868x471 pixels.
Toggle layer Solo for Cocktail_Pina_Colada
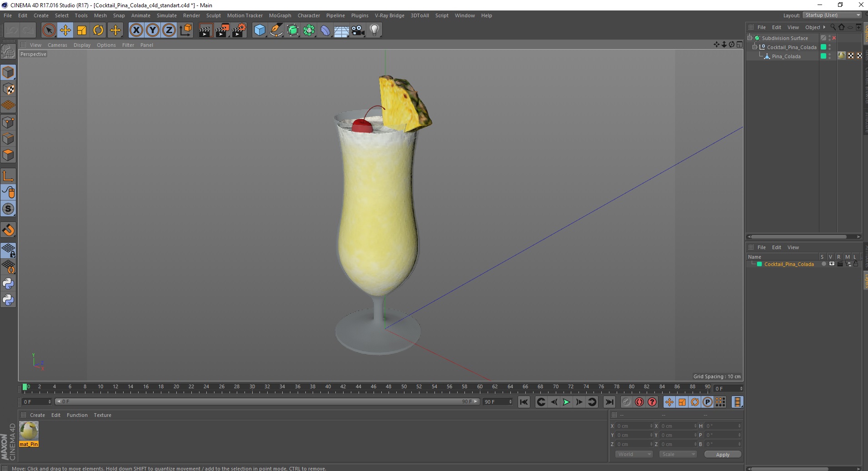(823, 264)
